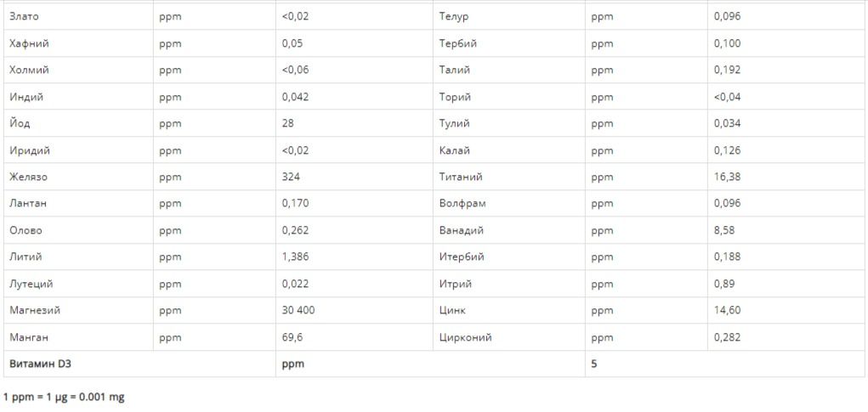Select the Манган value 69,6
The width and height of the screenshot is (868, 412).
point(292,337)
